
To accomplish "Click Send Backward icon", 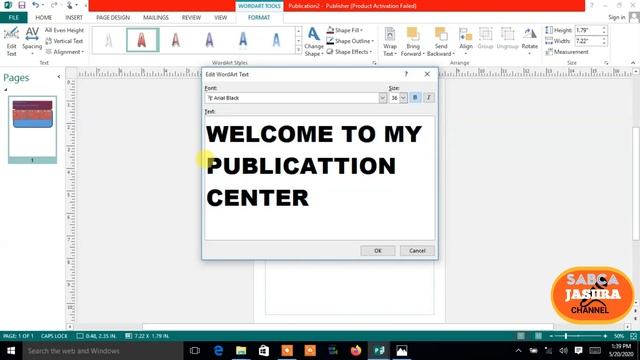I will coord(441,42).
